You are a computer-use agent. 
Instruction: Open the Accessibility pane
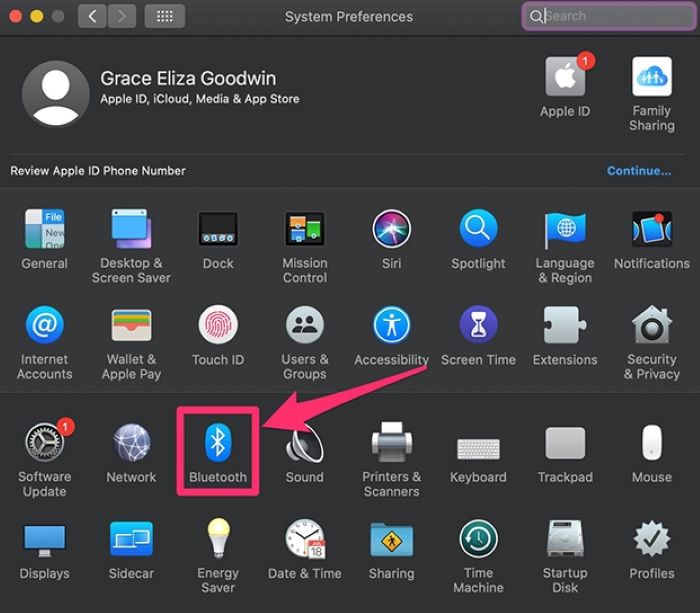pyautogui.click(x=391, y=326)
